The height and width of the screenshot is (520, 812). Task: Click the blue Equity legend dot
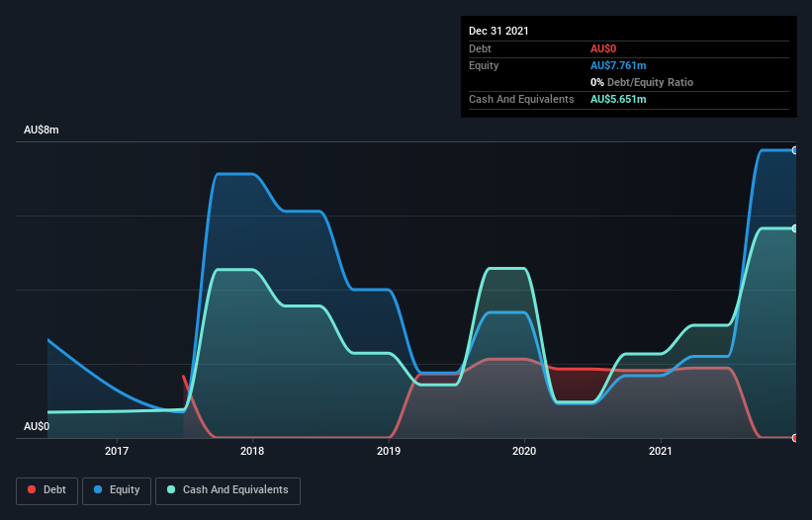click(x=98, y=489)
